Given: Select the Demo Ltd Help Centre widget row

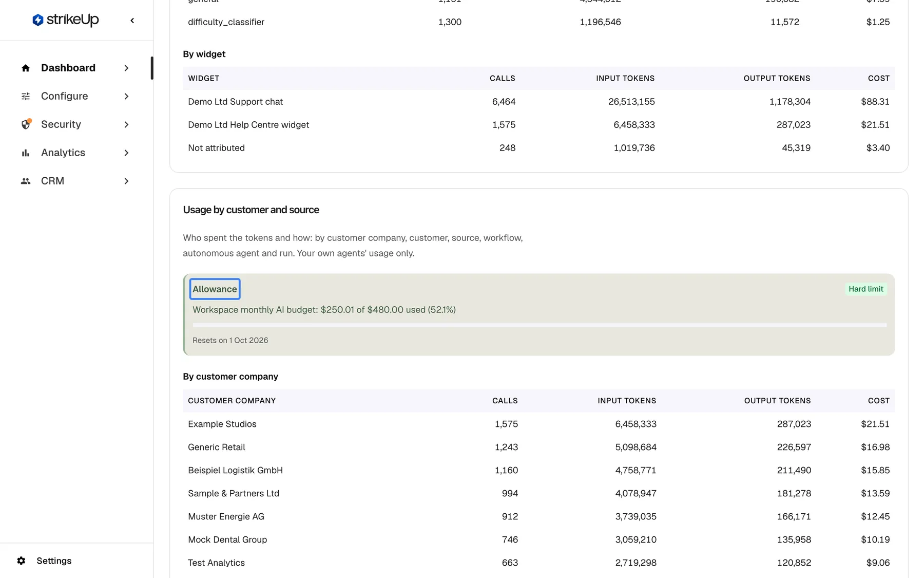Looking at the screenshot, I should point(538,124).
